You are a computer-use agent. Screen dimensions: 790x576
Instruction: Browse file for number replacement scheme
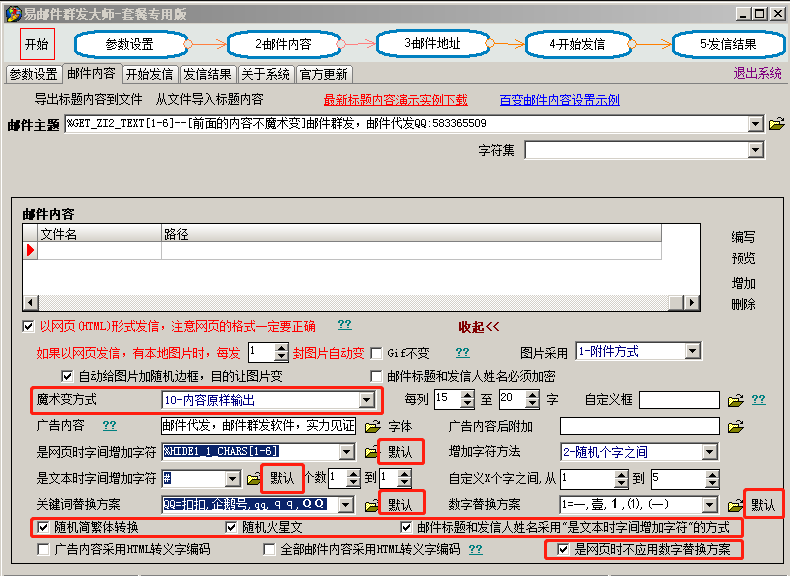(735, 504)
